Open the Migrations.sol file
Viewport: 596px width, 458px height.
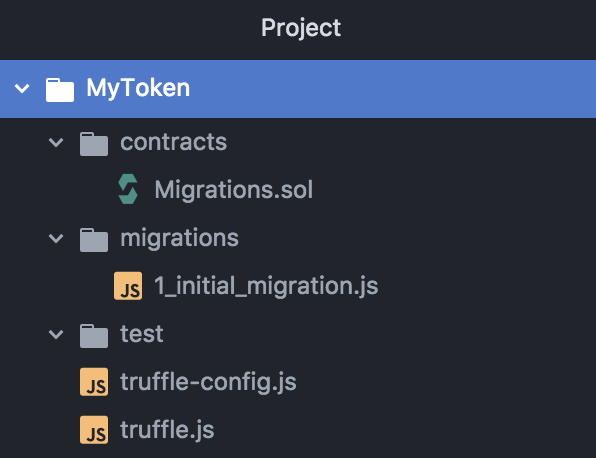pyautogui.click(x=233, y=189)
